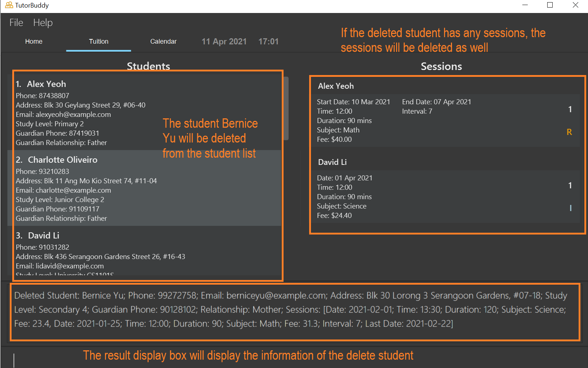Click the Students heading

click(x=148, y=66)
